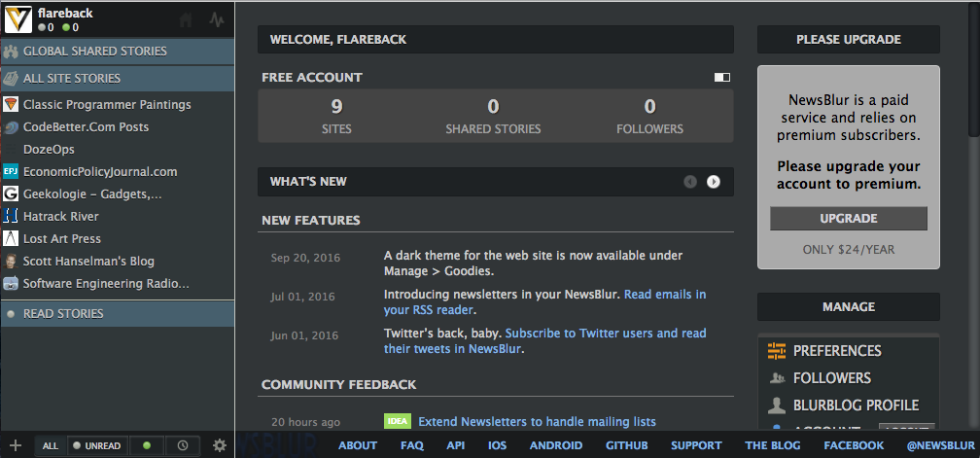Open the 'Extend Newsletters to handle mailing lists' link

pyautogui.click(x=537, y=422)
